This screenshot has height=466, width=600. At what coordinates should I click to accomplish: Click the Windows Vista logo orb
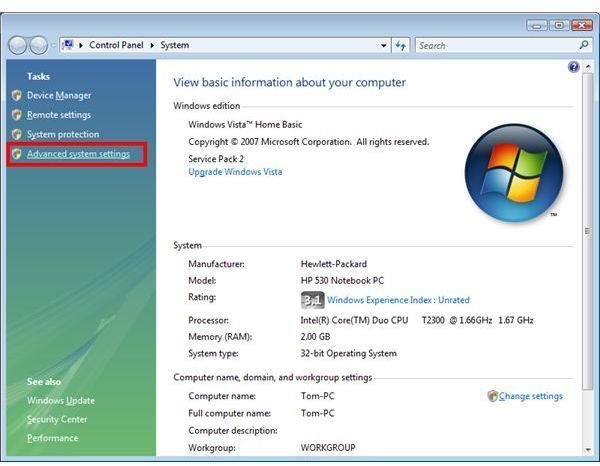(x=514, y=173)
